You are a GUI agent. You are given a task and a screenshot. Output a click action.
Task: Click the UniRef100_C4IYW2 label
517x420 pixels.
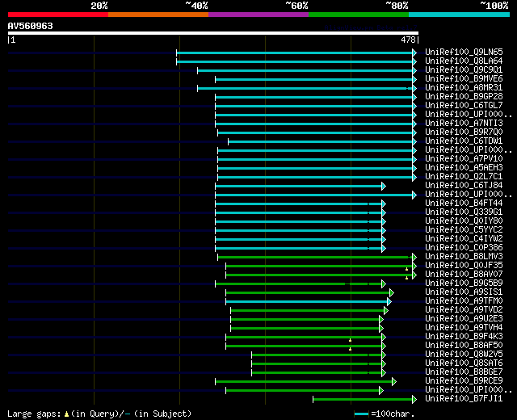464,239
